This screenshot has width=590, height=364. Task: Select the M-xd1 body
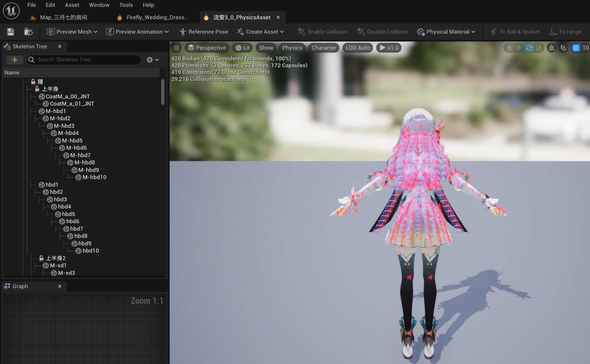58,265
